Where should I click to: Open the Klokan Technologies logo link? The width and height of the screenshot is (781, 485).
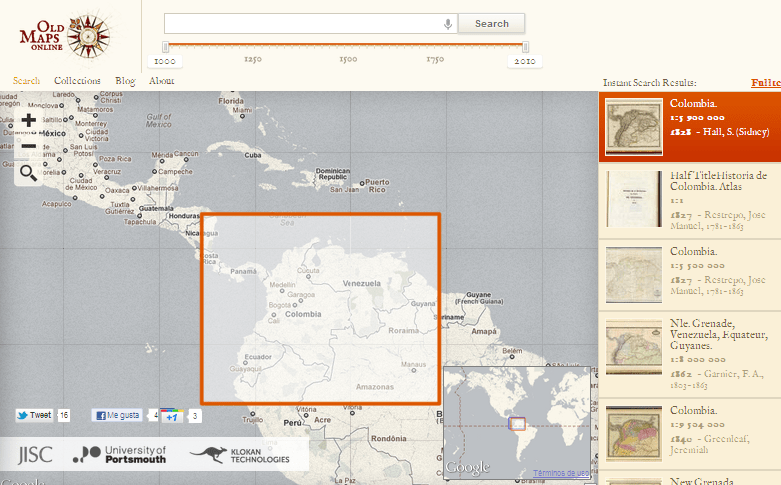coord(240,455)
